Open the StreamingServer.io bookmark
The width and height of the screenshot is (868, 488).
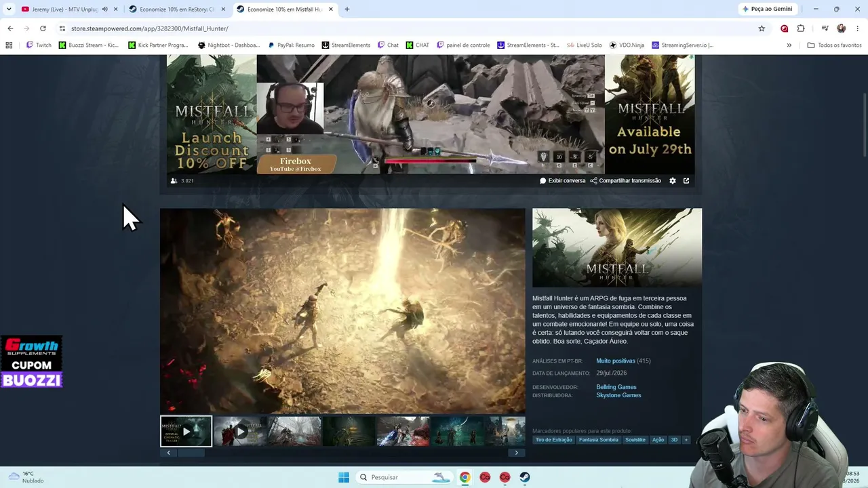click(x=683, y=45)
